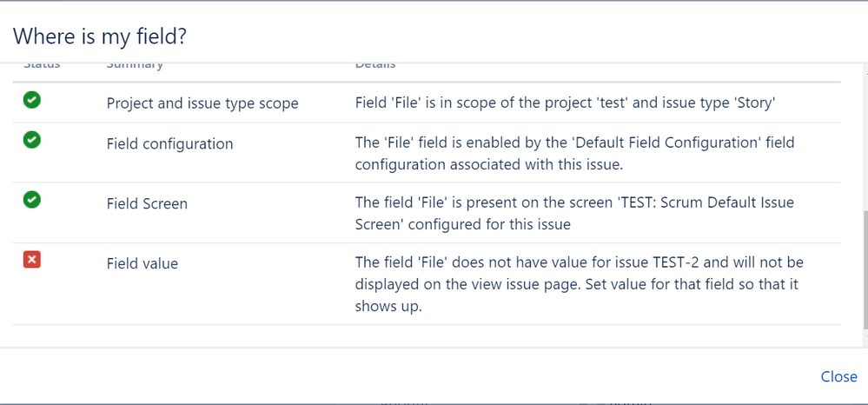Click details text about issue TEST-2 lacking a value
Screen dimensions: 868x405
(x=579, y=283)
